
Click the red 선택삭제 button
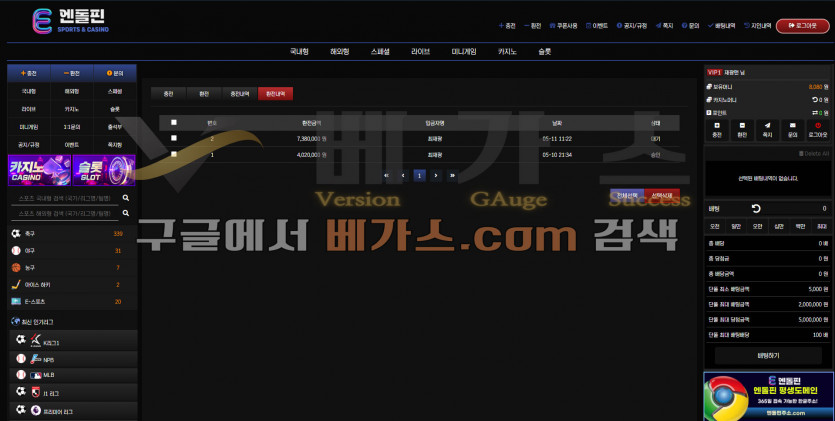[662, 195]
